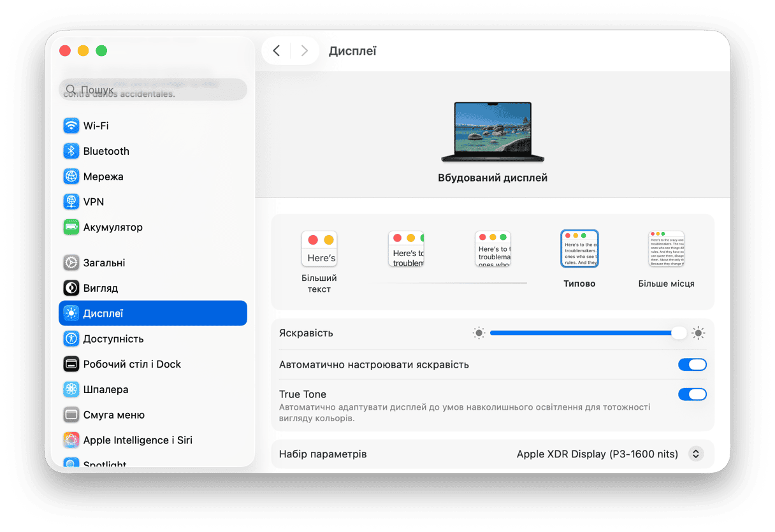Select the Мережа globe icon
Screen dimensions: 775x532
pos(71,176)
